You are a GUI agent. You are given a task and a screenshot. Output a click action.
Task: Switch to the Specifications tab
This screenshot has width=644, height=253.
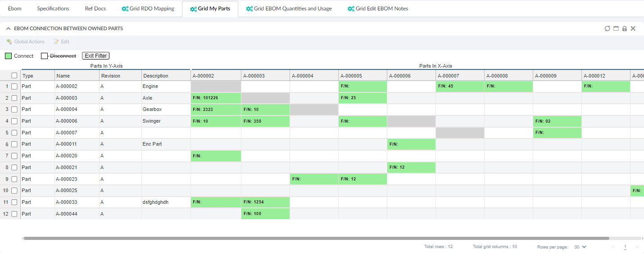(53, 9)
